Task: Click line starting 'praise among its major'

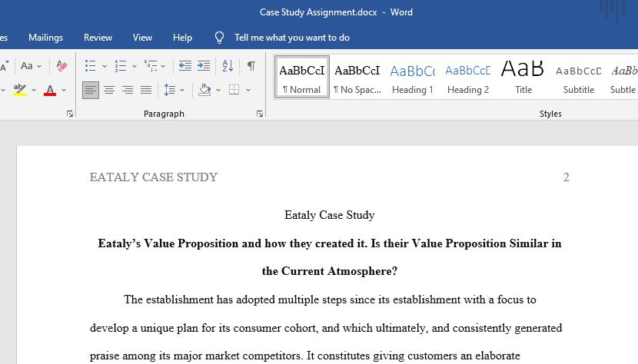Action: [304, 356]
